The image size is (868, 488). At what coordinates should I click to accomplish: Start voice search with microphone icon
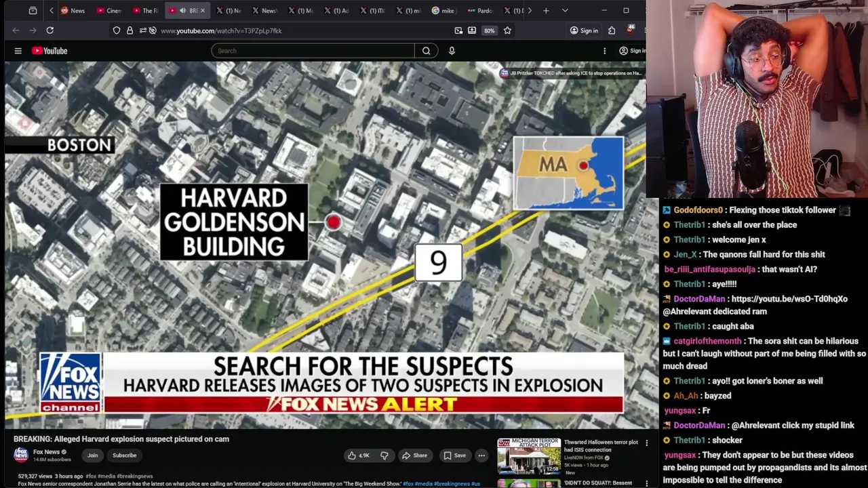pos(452,51)
